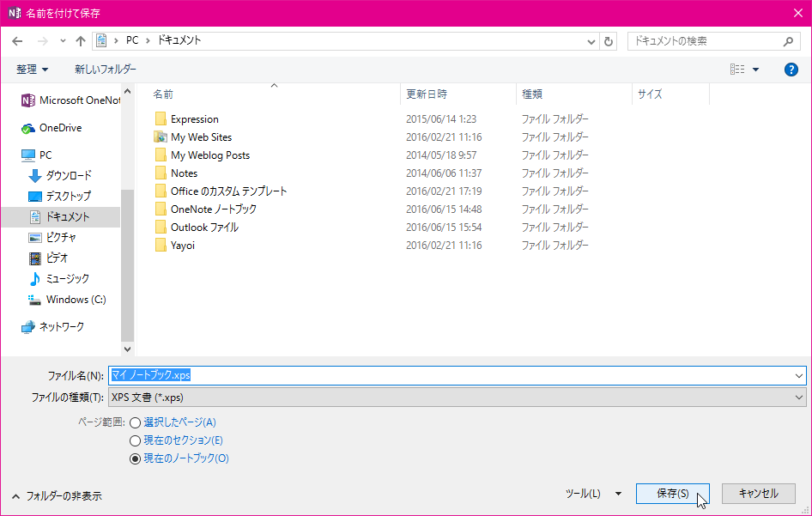Select 選択したページ(A) radio button

[135, 422]
